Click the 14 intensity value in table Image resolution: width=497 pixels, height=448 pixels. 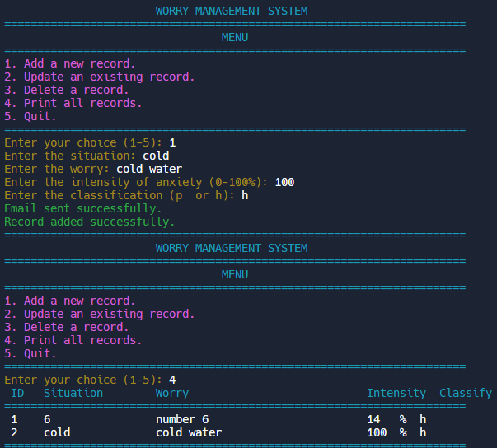pos(373,419)
